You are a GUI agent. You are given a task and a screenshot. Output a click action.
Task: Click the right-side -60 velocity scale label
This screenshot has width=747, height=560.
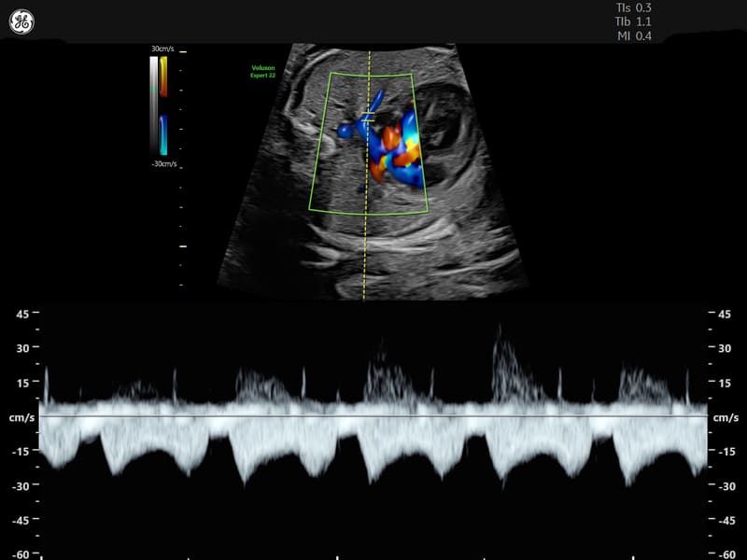(x=723, y=554)
